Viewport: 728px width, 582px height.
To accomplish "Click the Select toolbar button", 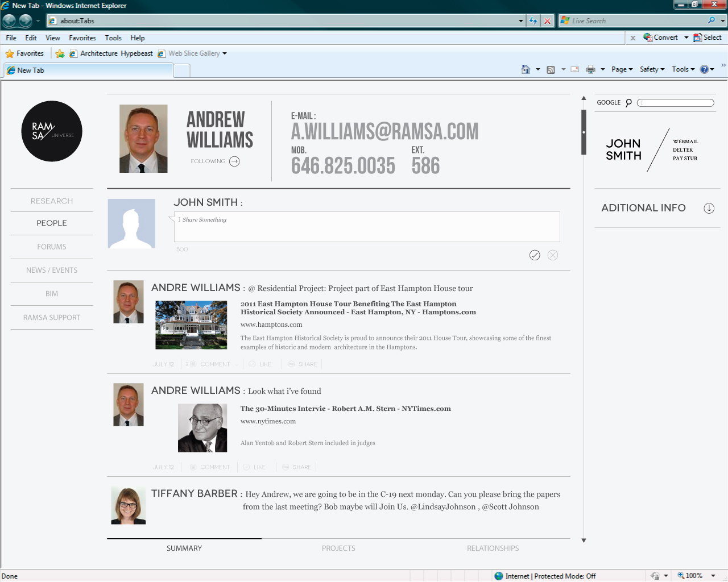I will [708, 38].
